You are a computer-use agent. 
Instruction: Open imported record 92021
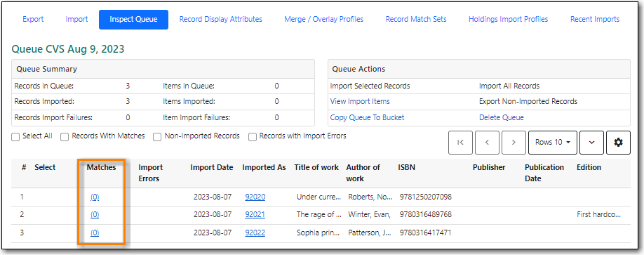click(255, 215)
